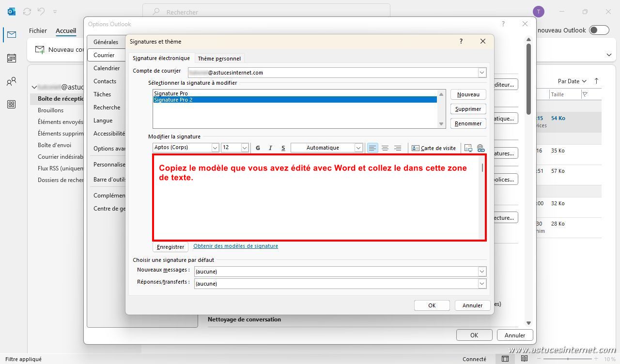Click the Nouveau signature button

[468, 94]
